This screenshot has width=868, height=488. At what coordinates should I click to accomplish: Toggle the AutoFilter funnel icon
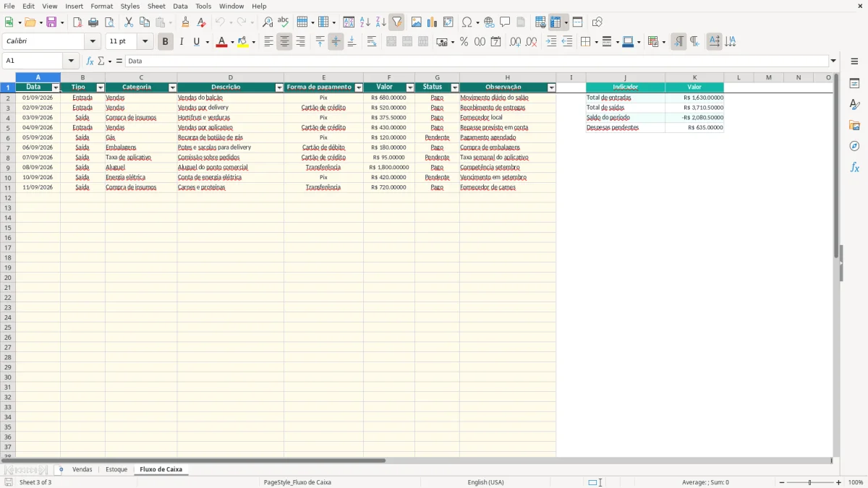(x=396, y=22)
